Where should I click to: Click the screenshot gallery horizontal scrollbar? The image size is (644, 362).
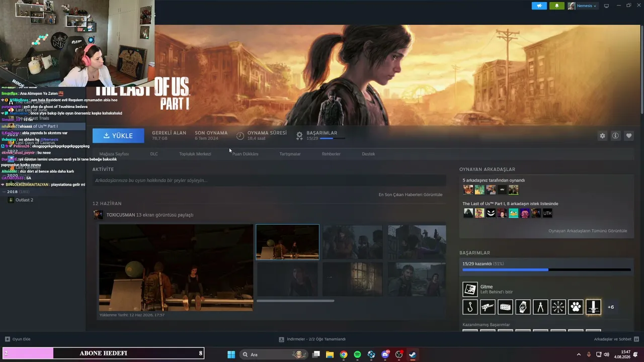pyautogui.click(x=295, y=301)
